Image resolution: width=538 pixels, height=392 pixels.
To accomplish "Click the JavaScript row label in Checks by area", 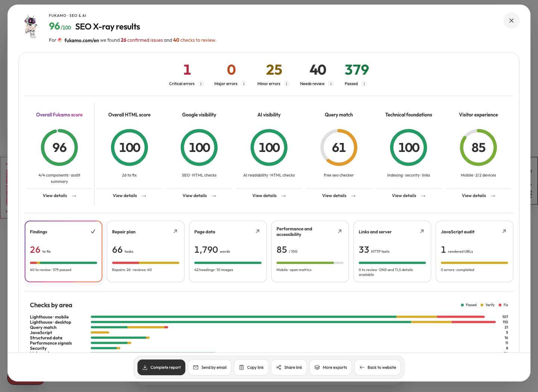I will click(x=41, y=333).
